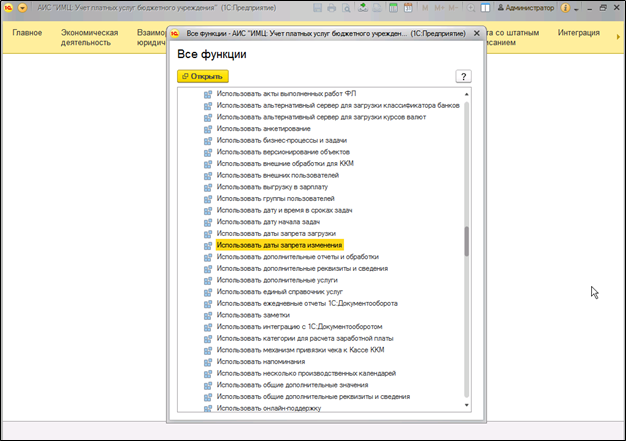
Task: Expand the dropdown arrow next to info icon
Action: click(578, 7)
